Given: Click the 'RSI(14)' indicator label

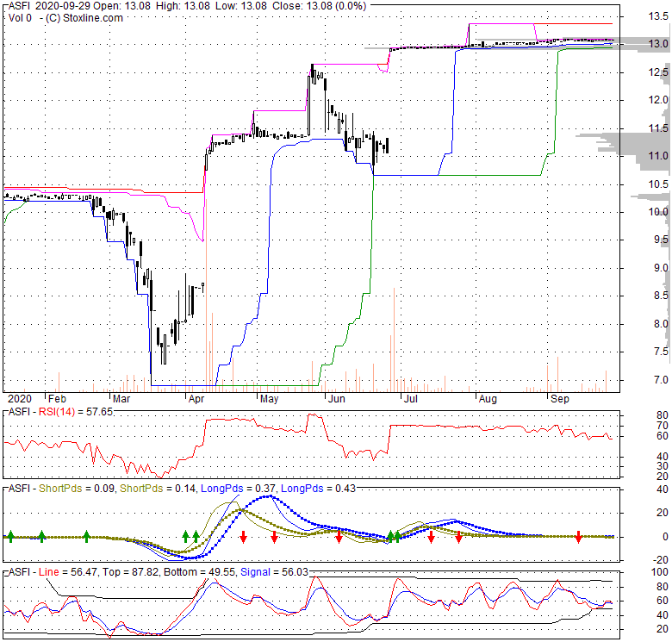Looking at the screenshot, I should point(57,412).
